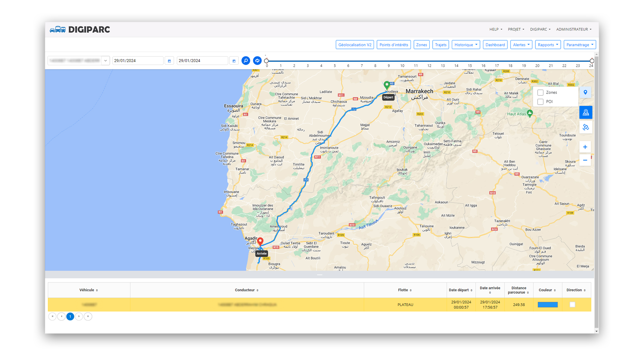Click the 249.58 distance value
Viewport: 644px width, 362px height.
click(519, 305)
